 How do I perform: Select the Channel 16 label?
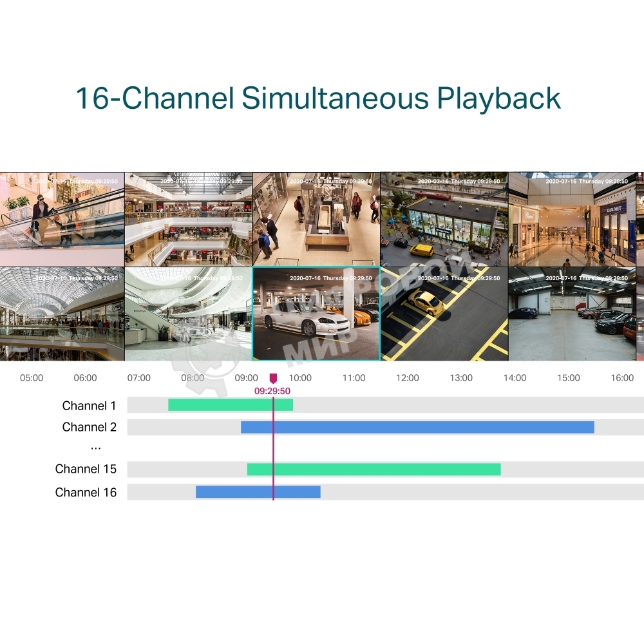[86, 493]
